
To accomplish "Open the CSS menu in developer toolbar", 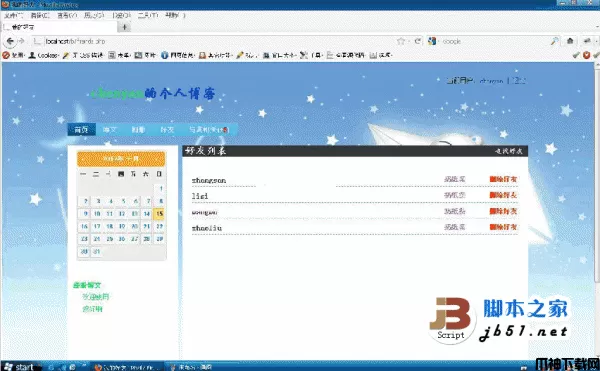I will (83, 55).
